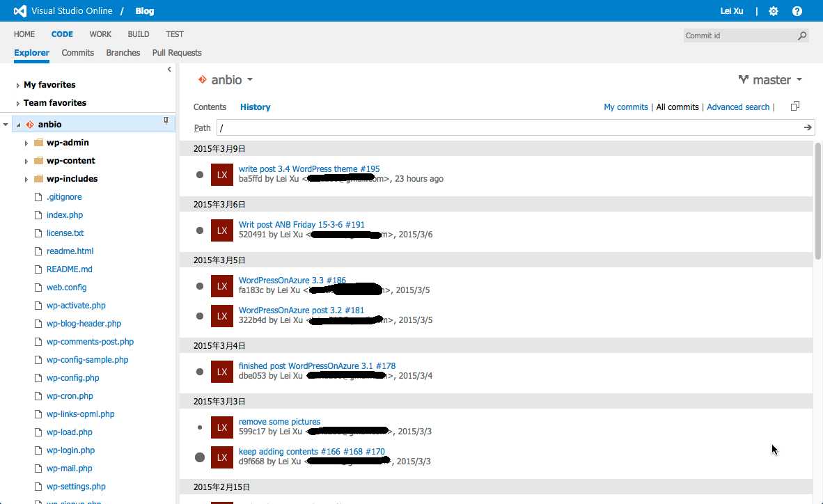Click the LX avatar for commit 520491

[x=222, y=230]
